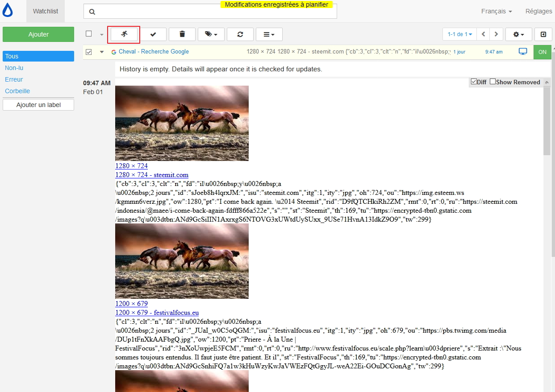Select Tous filter

(38, 56)
